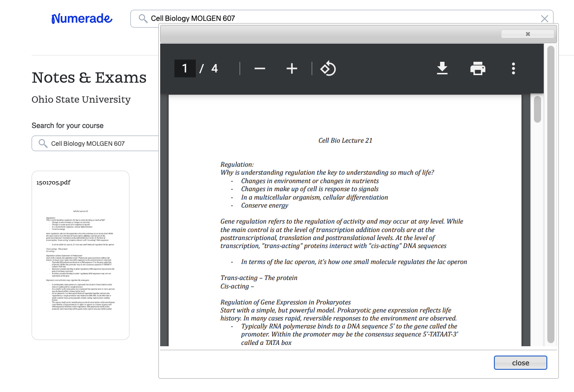Click the 'Regulation:' heading in the PDF
This screenshot has width=574, height=392.
point(237,164)
